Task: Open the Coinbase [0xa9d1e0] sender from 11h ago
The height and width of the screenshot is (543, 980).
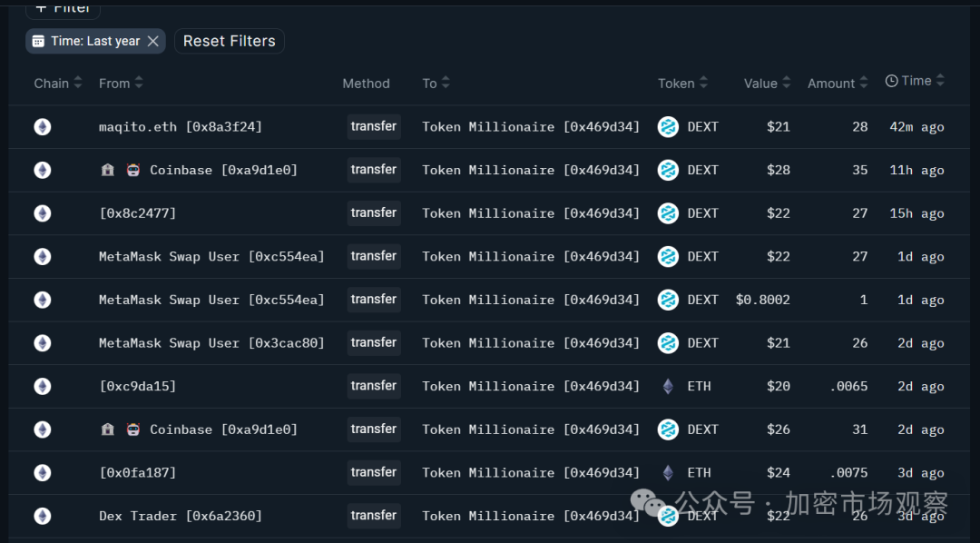Action: (224, 170)
